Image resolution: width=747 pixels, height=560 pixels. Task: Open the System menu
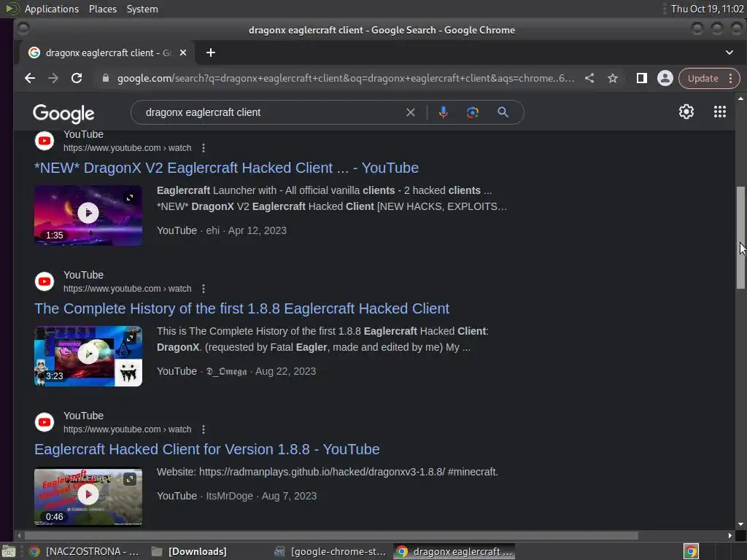142,9
